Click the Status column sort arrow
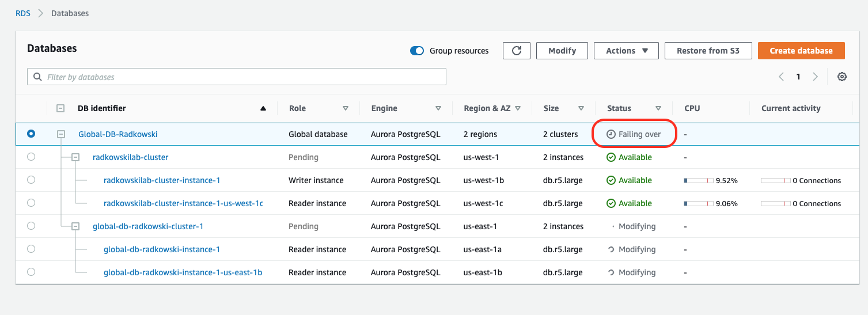Viewport: 868px width, 315px height. tap(658, 108)
